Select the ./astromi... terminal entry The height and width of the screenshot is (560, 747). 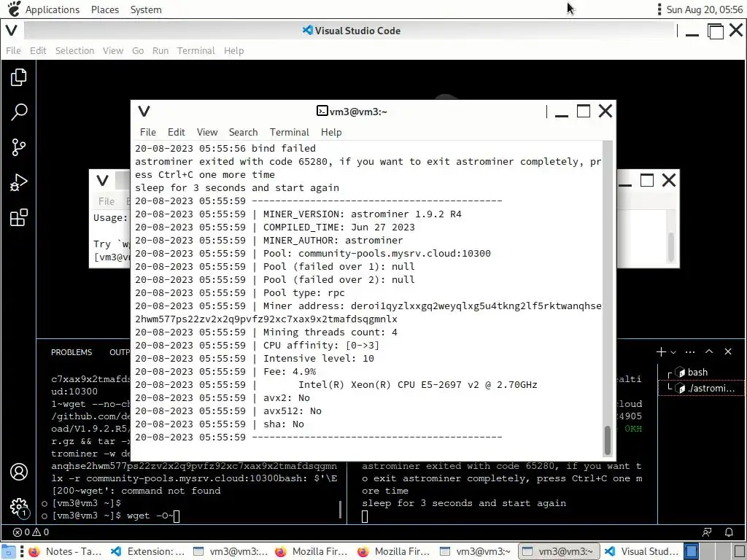(701, 388)
